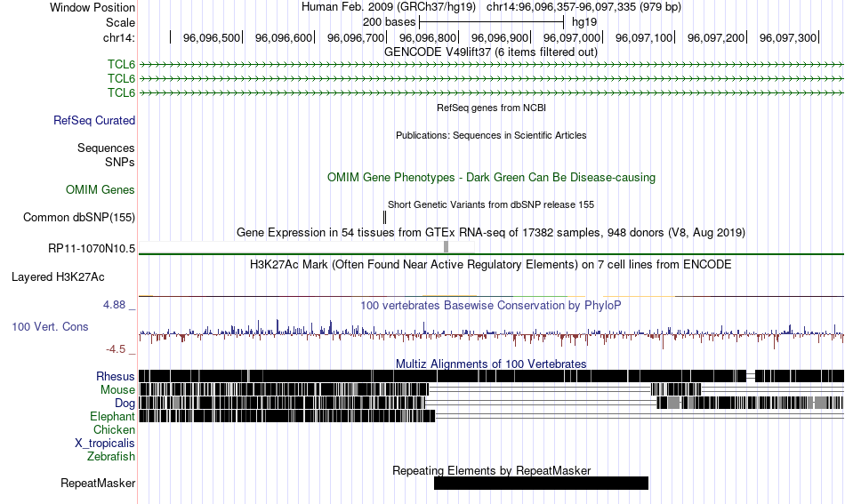This screenshot has width=845, height=504.
Task: Click the Rhesus species label
Action: point(116,376)
